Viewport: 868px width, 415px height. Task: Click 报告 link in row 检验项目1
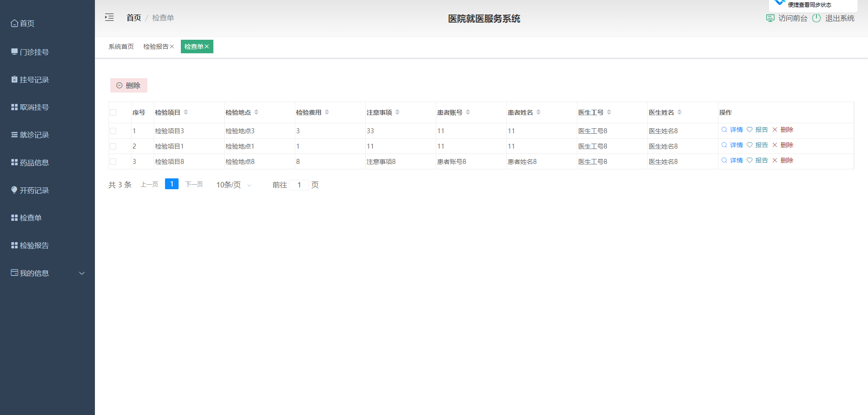(x=762, y=145)
